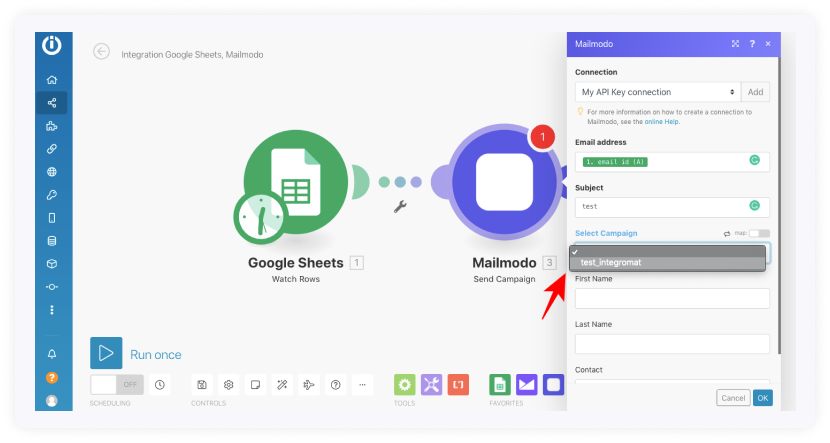This screenshot has height=443, width=830.
Task: Select the Mailmodo favorite icon
Action: click(x=554, y=385)
